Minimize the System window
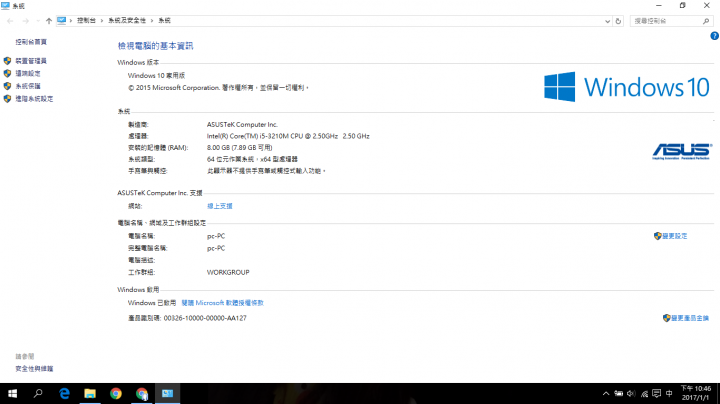720x404 pixels. pos(659,6)
